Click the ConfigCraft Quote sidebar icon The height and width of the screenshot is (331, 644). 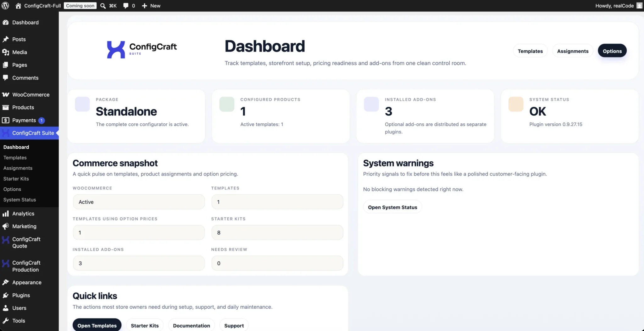point(6,240)
